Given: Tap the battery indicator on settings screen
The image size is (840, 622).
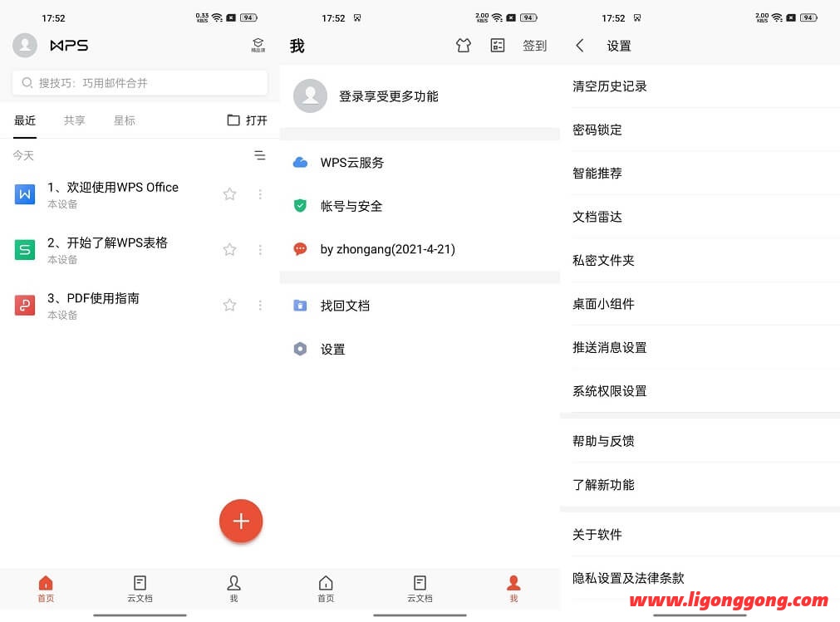Looking at the screenshot, I should click(808, 17).
